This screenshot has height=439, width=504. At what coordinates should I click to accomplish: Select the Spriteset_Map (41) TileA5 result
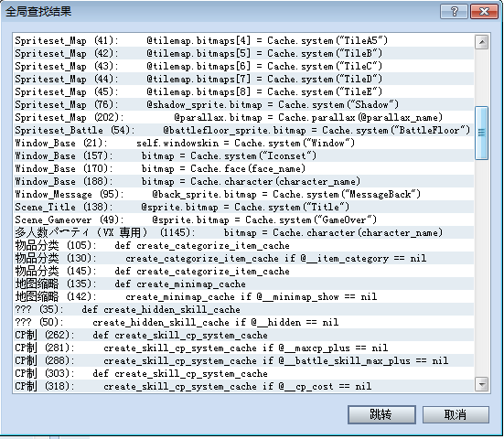coord(243,40)
